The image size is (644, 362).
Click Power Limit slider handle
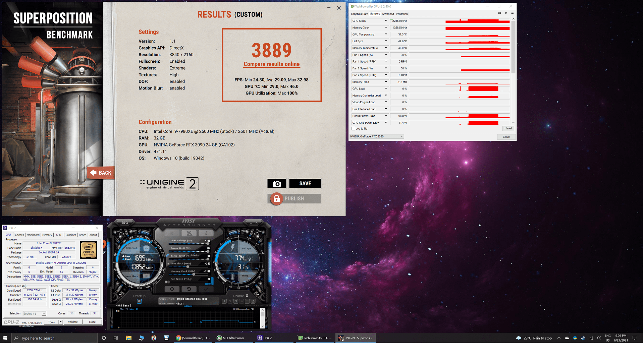click(x=208, y=251)
